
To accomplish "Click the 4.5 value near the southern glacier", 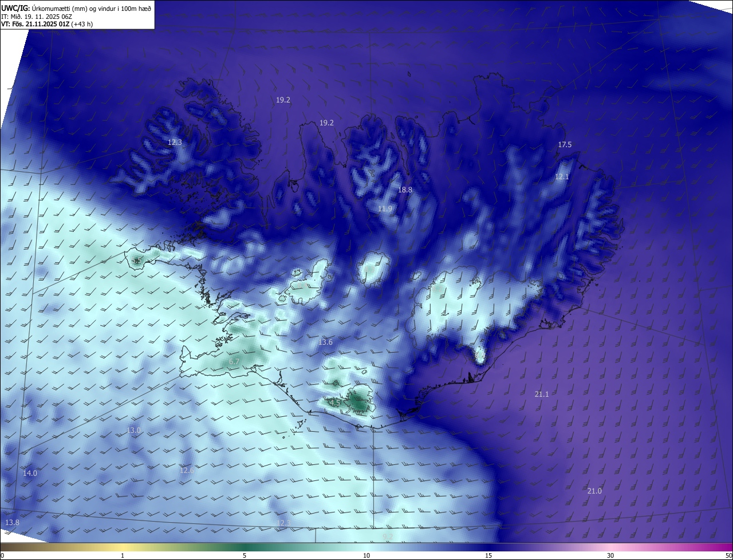I will (x=335, y=403).
